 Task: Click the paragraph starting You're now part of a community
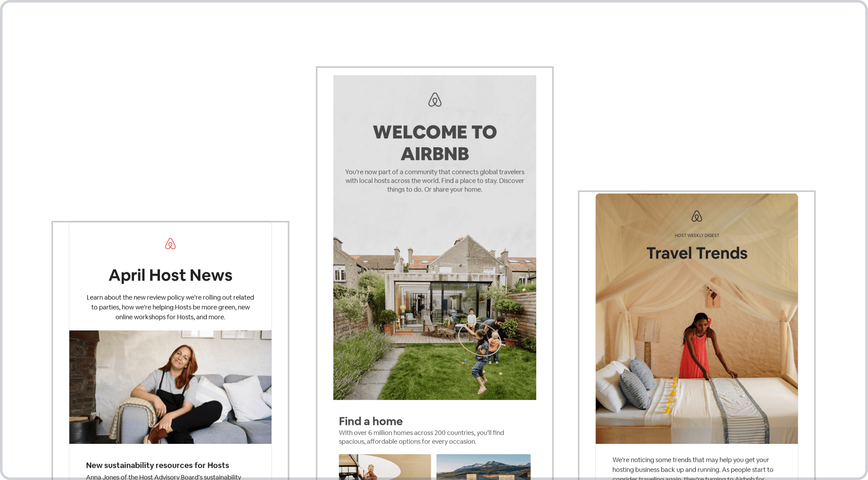[435, 181]
